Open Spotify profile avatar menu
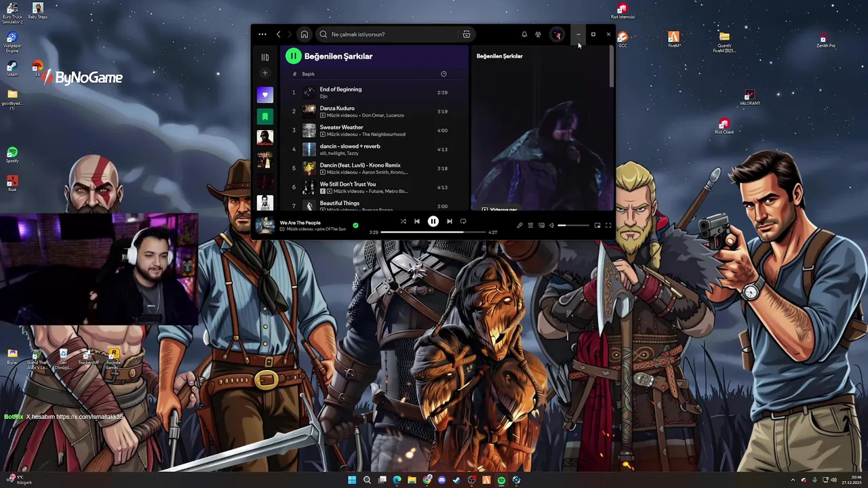868x488 pixels. pos(557,35)
